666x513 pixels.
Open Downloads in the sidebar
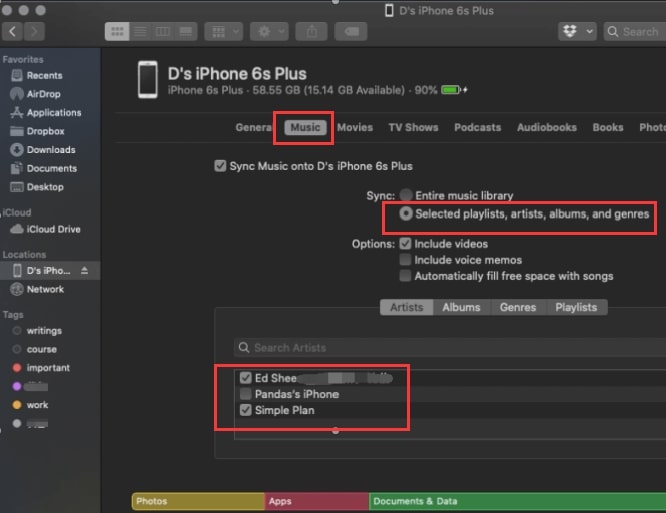(x=51, y=150)
